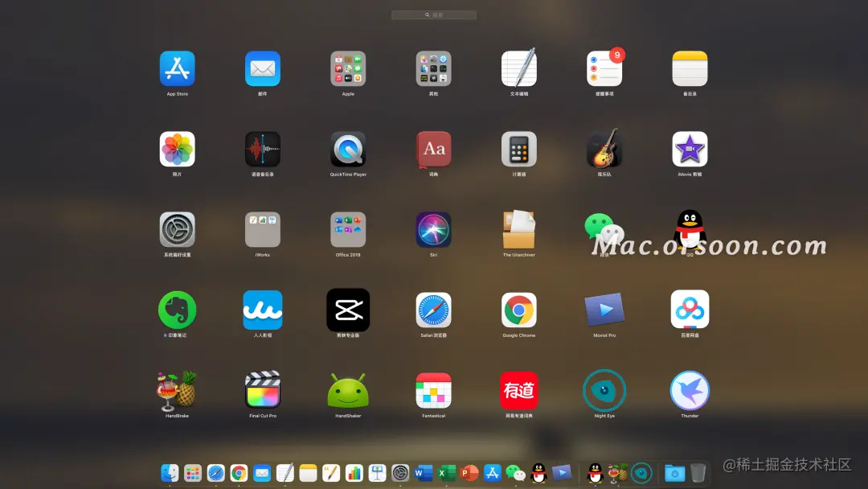The image size is (868, 489).
Task: Open WeChat from the Dock
Action: [x=515, y=473]
